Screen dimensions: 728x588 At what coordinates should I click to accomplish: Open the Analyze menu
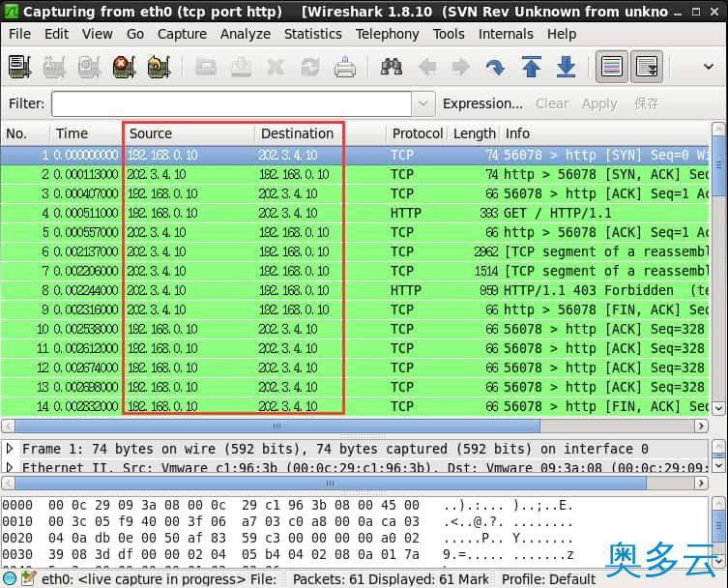point(246,34)
